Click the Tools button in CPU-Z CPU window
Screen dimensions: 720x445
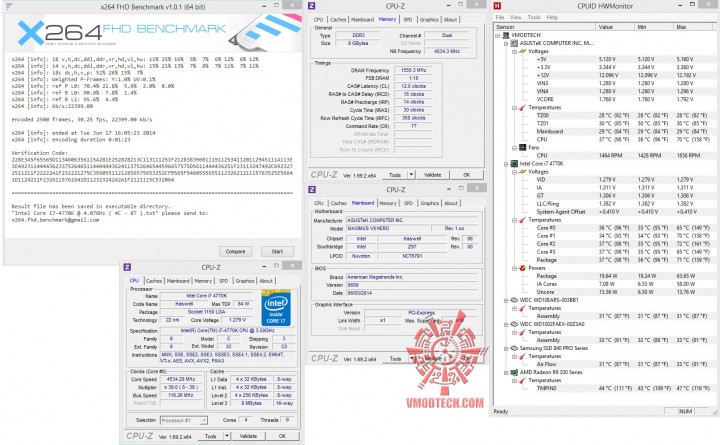pos(210,436)
